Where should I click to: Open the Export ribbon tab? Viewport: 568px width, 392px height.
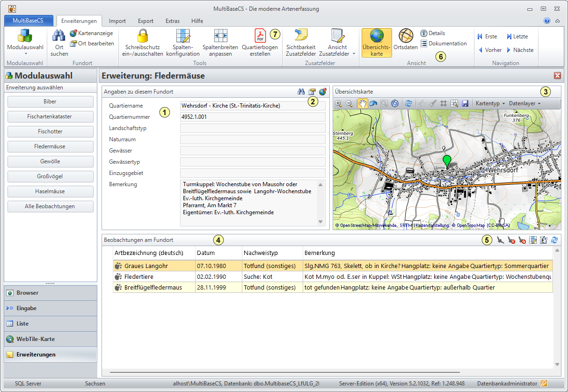coord(146,21)
